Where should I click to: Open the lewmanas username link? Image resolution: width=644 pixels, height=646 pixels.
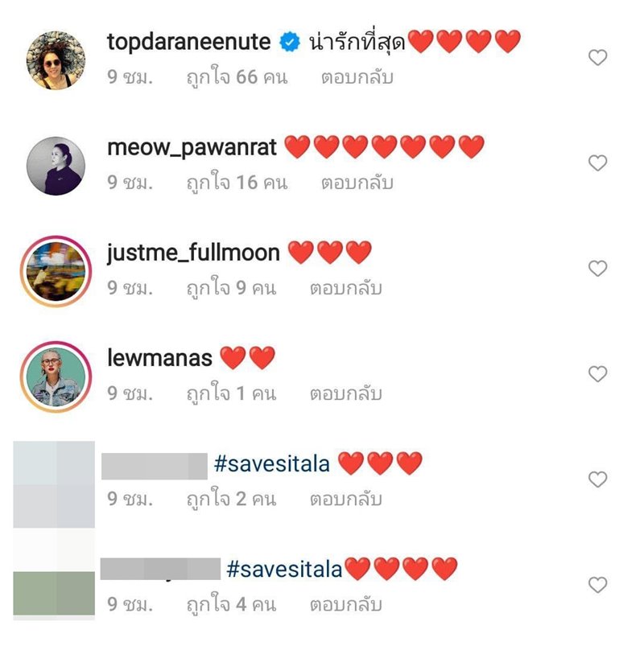point(159,358)
